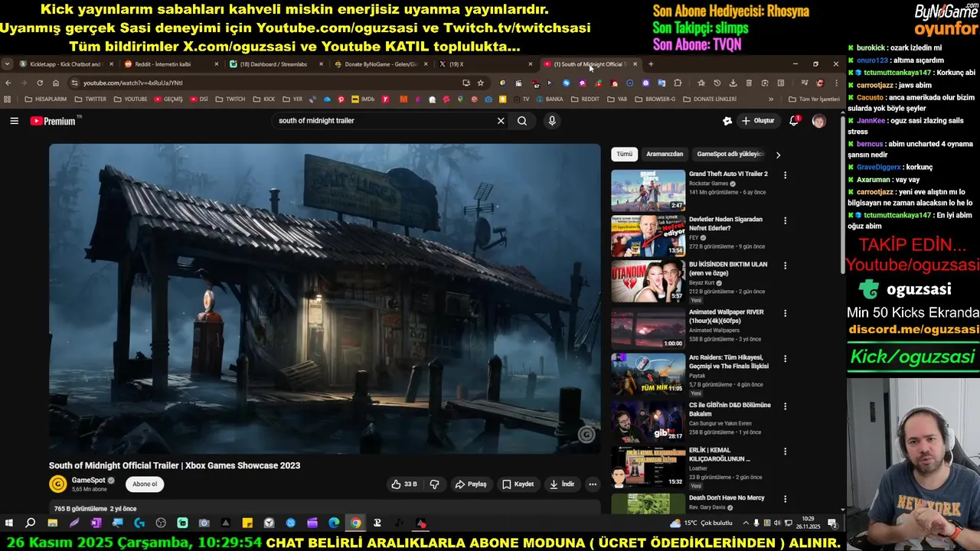Open options for Death Don't Have No Mercy
Image resolution: width=980 pixels, height=551 pixels.
pyautogui.click(x=785, y=499)
